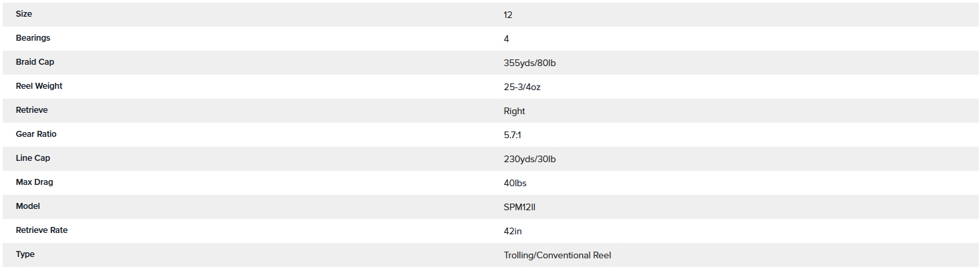Select the 230yds/30lb line capacity value

point(529,159)
